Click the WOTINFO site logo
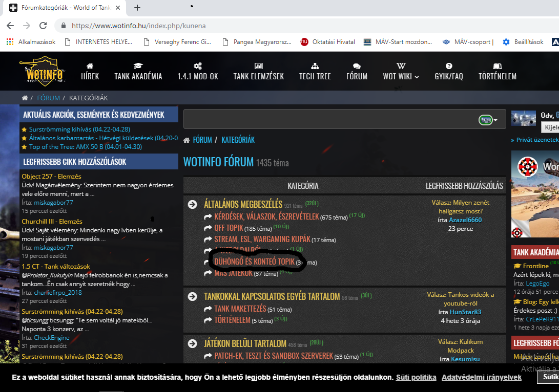Screen dimensions: 559x392 tap(43, 71)
